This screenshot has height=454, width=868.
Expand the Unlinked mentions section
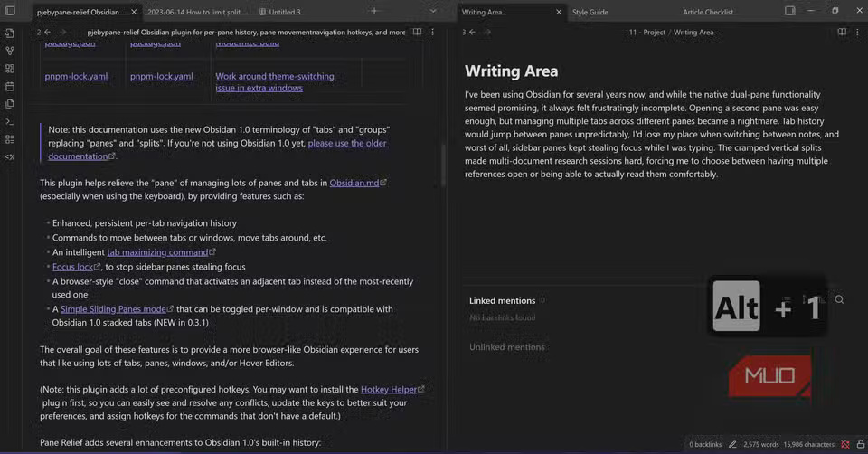click(506, 347)
